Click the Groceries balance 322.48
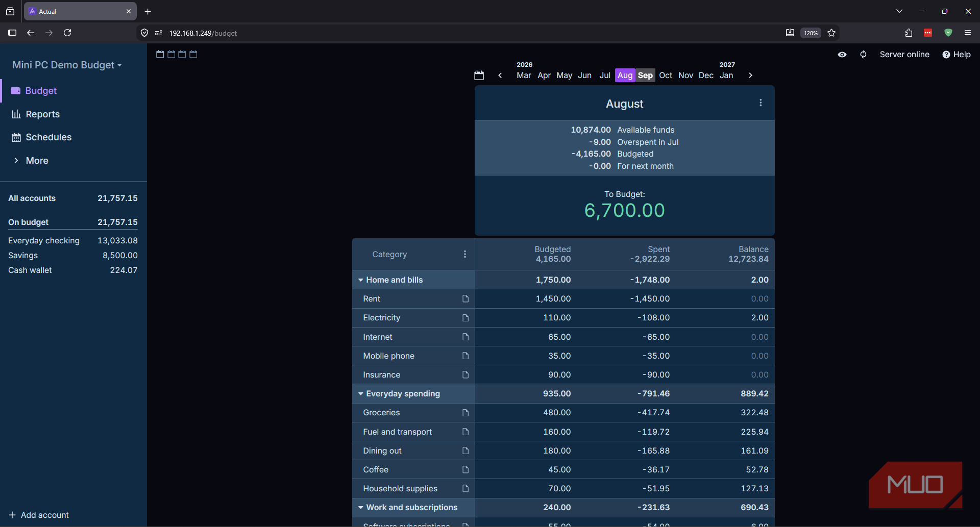 pos(754,413)
